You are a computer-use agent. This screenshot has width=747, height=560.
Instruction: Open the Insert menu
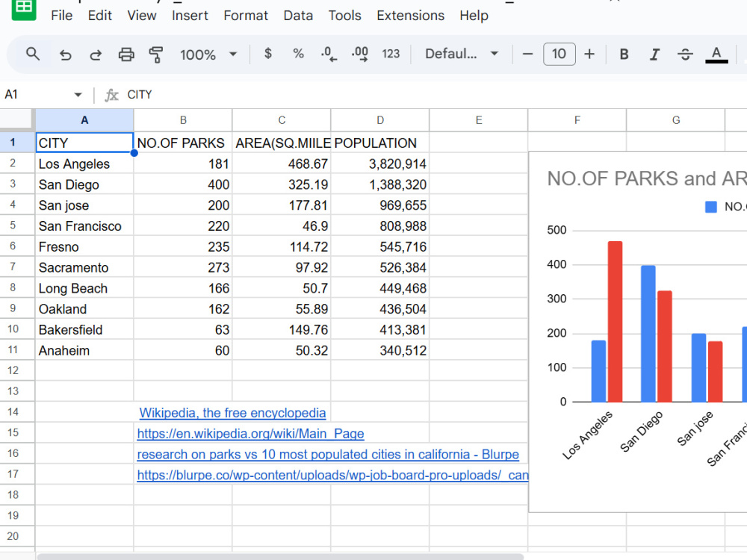pos(190,16)
